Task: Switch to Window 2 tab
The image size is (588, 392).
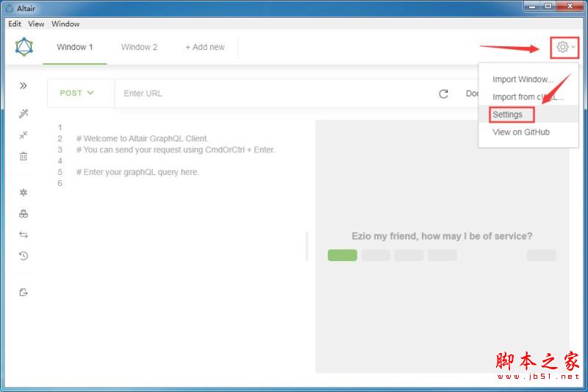Action: [x=139, y=47]
